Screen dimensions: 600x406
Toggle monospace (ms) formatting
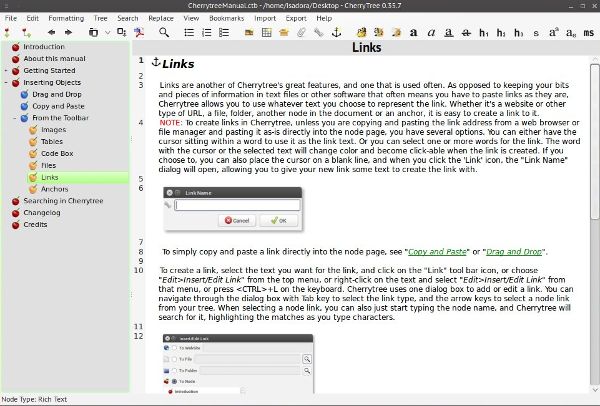pos(589,33)
